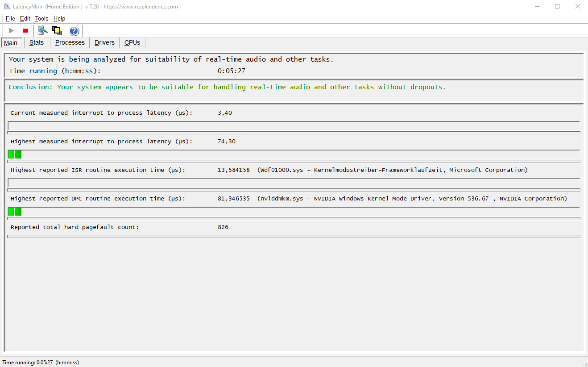Close the LatencyMon window
Viewport: 588px width, 367px height.
pos(578,7)
